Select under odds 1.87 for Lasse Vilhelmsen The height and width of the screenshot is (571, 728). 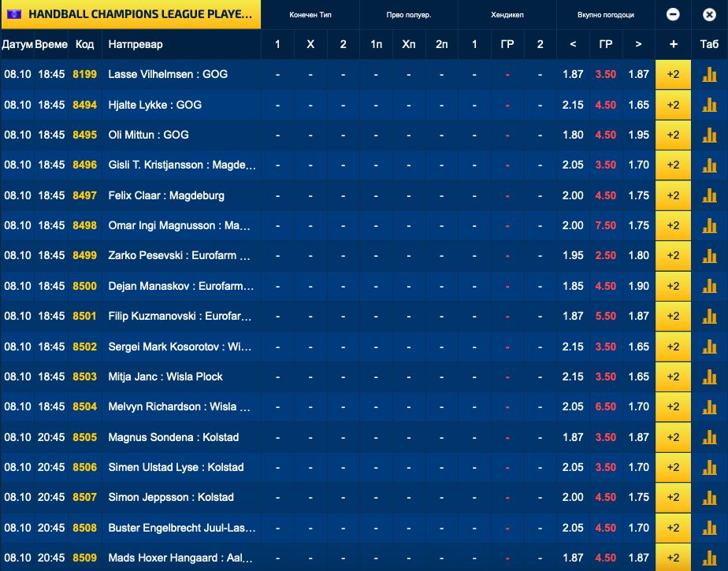pos(573,74)
